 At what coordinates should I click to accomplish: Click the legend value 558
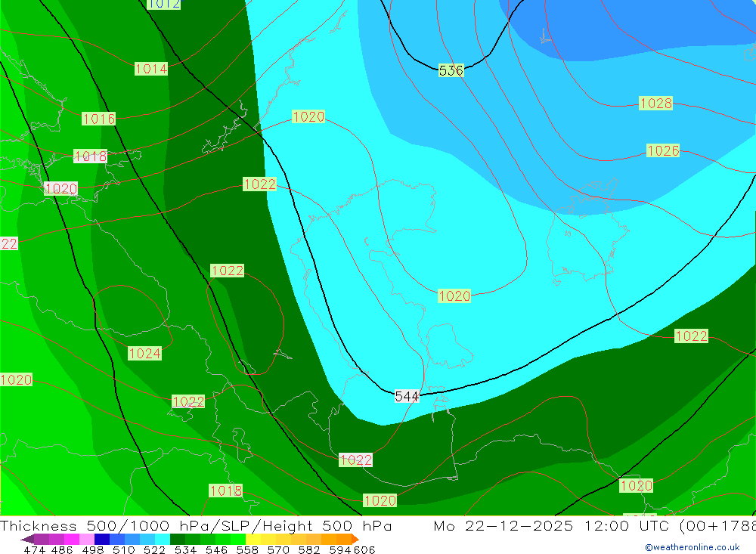[x=247, y=549]
